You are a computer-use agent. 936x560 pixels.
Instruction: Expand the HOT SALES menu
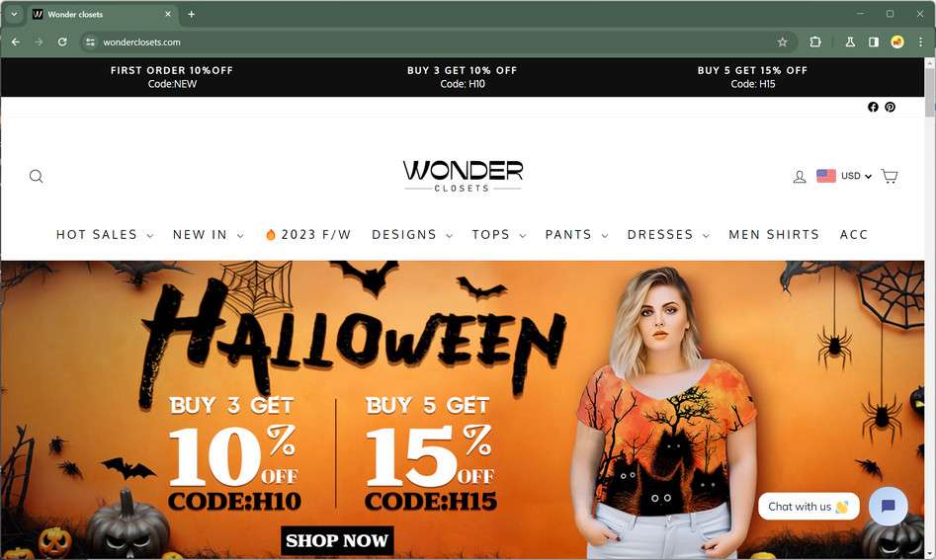[105, 235]
